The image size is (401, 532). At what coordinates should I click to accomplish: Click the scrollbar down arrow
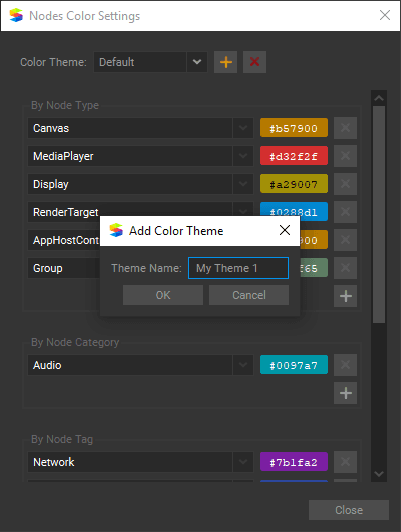379,474
